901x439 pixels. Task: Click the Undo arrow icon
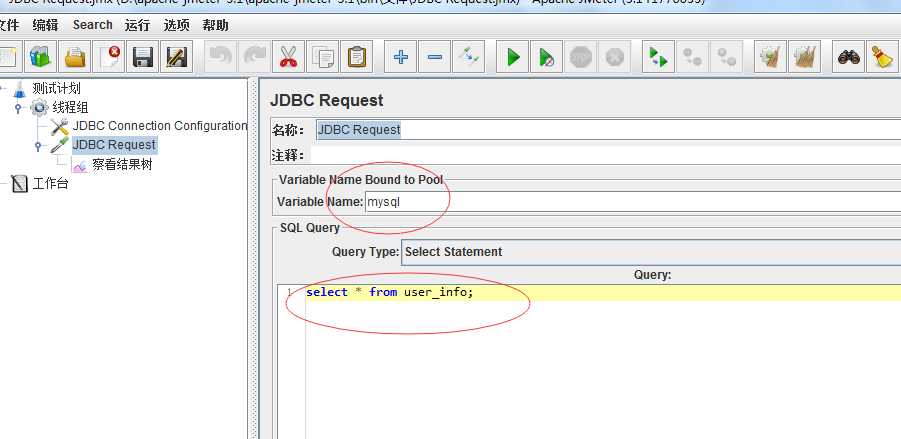(220, 57)
